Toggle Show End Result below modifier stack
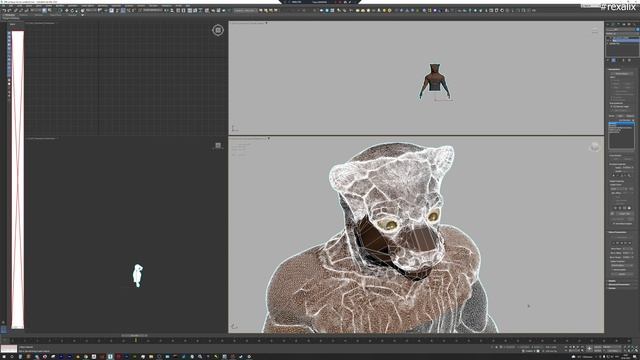 coord(613,60)
